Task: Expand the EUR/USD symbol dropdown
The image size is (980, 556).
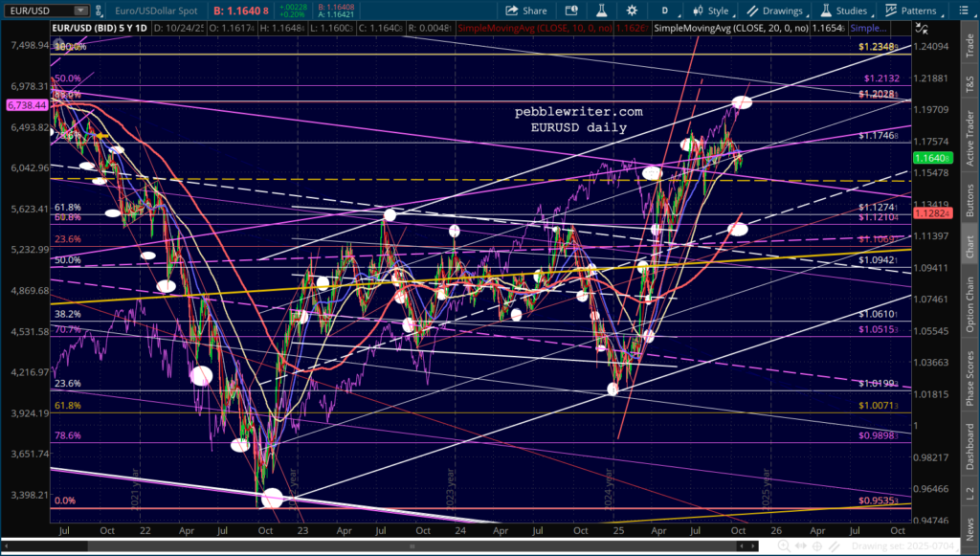Action: tap(80, 11)
